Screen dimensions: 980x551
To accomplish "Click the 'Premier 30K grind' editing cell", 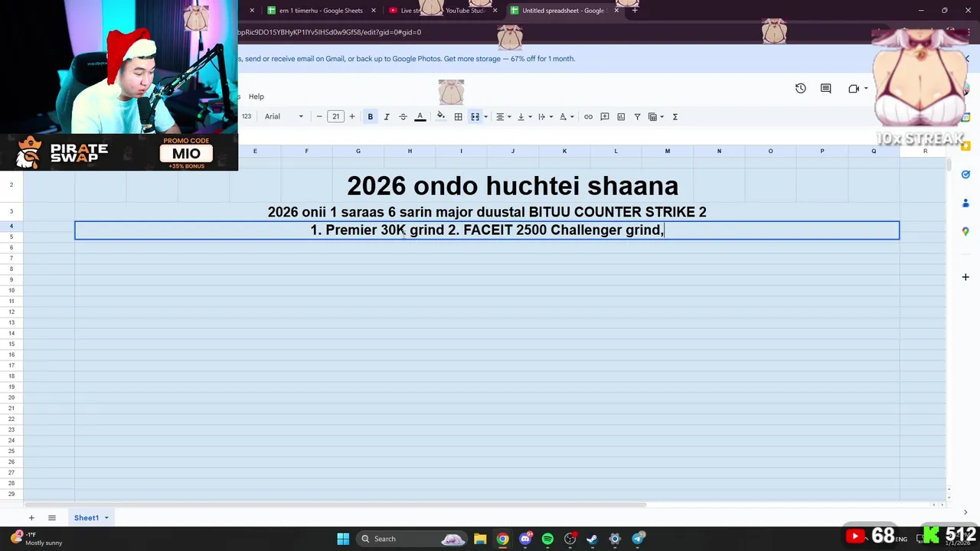I will point(487,230).
